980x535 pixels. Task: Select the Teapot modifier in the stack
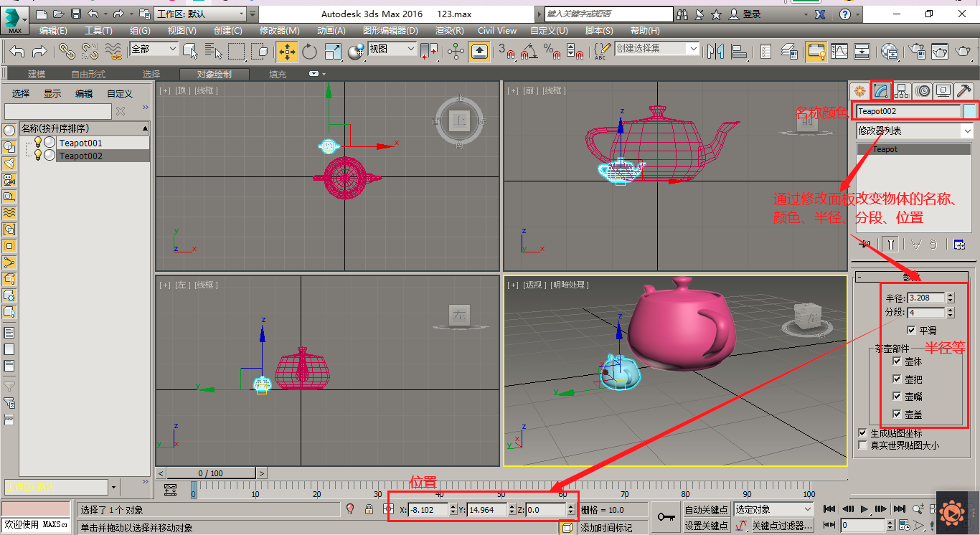(913, 149)
